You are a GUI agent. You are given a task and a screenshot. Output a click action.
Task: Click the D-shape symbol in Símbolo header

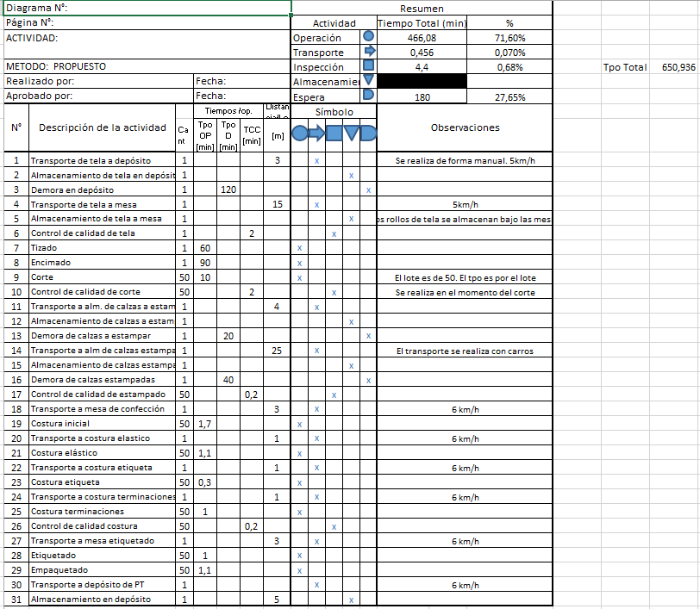pyautogui.click(x=368, y=133)
